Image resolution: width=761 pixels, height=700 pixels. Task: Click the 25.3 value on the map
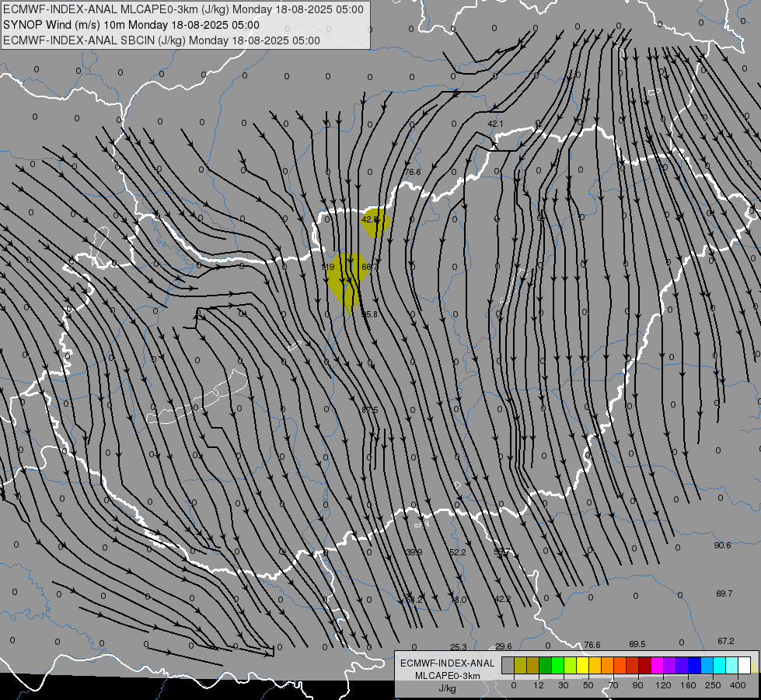pyautogui.click(x=459, y=647)
